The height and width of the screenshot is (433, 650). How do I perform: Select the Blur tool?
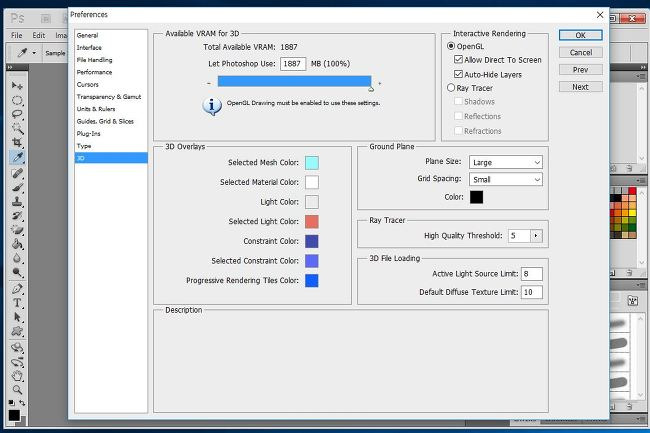click(17, 258)
